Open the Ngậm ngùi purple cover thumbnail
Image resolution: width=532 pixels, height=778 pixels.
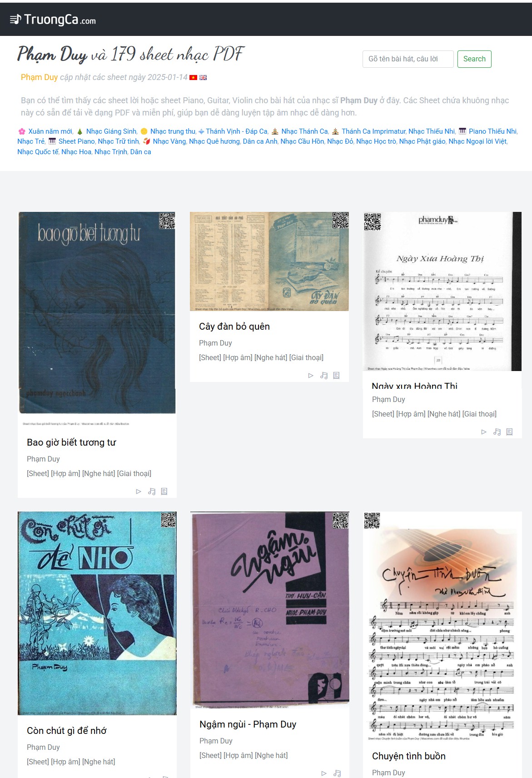coord(270,610)
